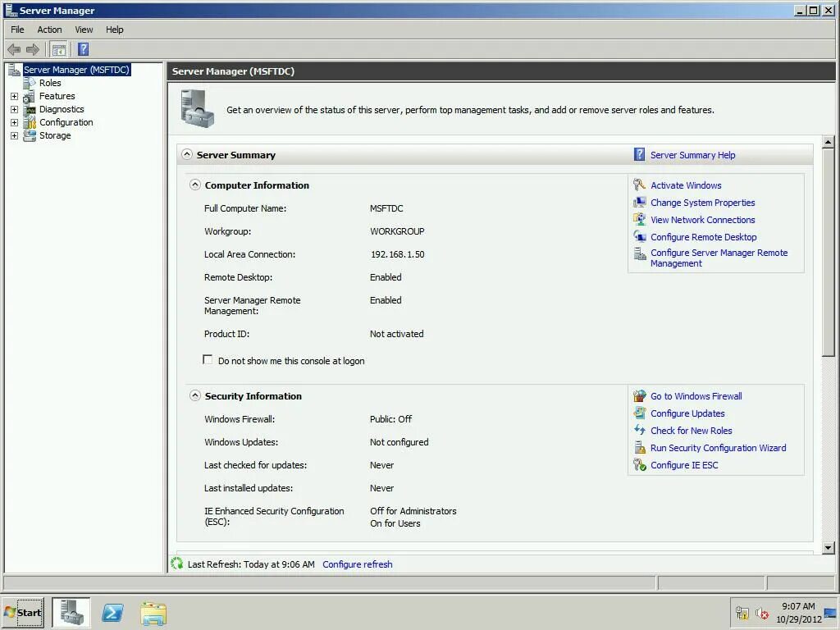
Task: Expand the Diagnostics tree node
Action: pyautogui.click(x=15, y=109)
